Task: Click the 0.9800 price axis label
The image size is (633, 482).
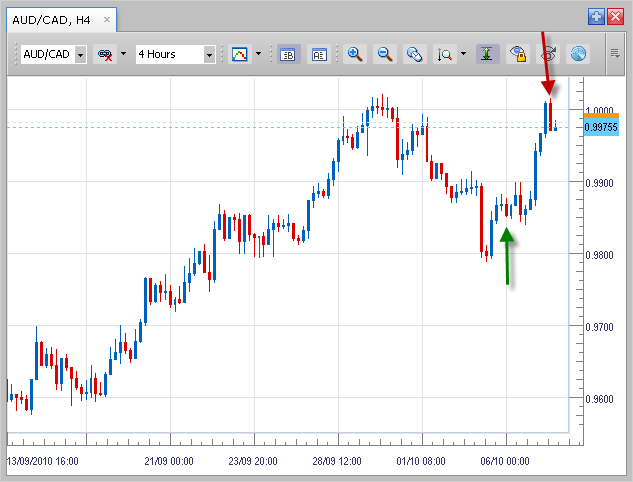Action: click(x=599, y=255)
